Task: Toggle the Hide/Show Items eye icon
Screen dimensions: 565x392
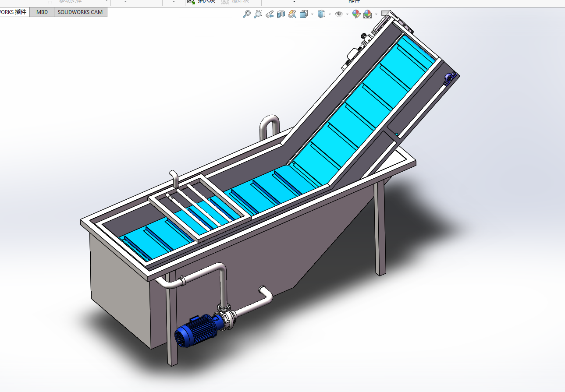Action: pos(339,14)
